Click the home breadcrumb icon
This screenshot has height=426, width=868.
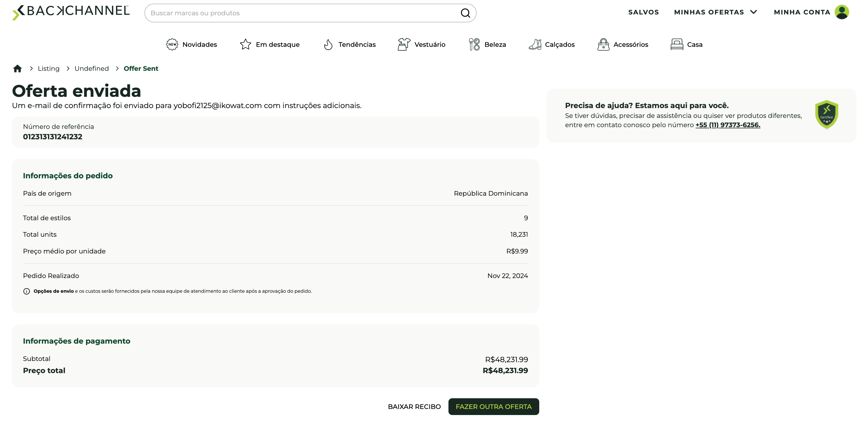click(x=17, y=69)
